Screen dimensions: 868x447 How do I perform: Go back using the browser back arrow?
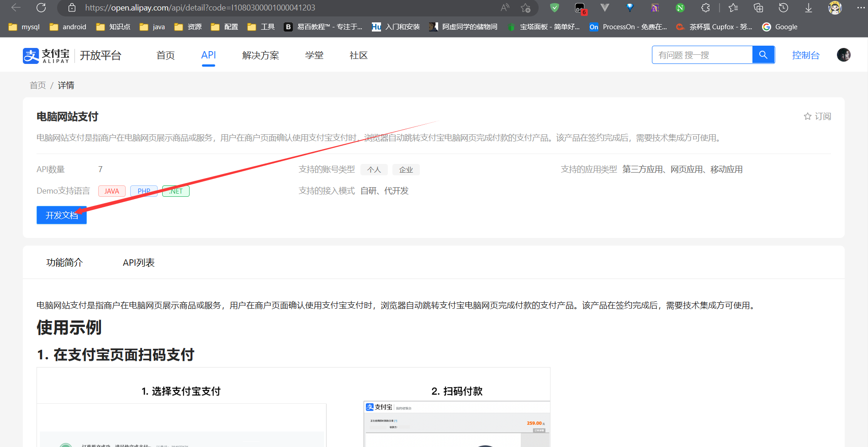pos(16,8)
